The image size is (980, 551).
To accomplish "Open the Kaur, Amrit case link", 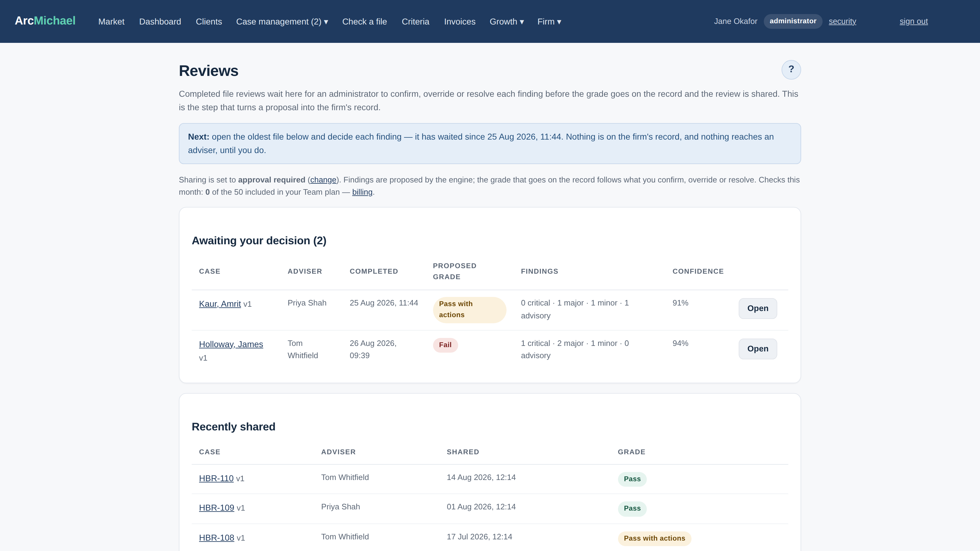I will click(x=220, y=304).
